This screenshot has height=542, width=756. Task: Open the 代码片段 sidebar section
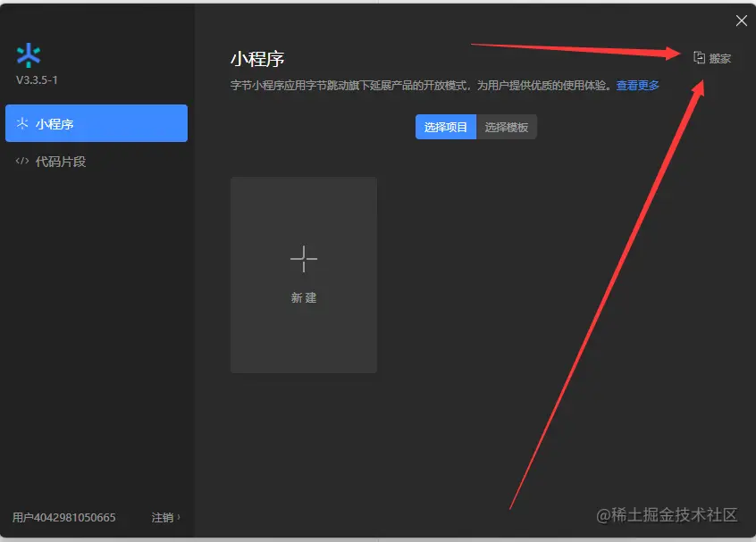coord(97,162)
